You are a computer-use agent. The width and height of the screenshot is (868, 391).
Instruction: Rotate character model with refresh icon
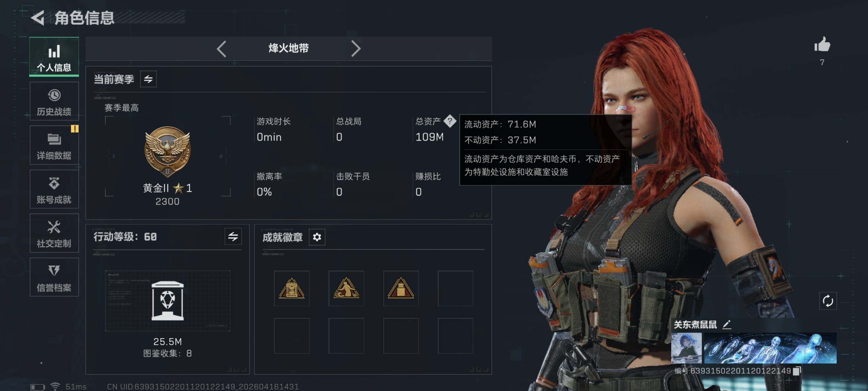click(x=828, y=301)
